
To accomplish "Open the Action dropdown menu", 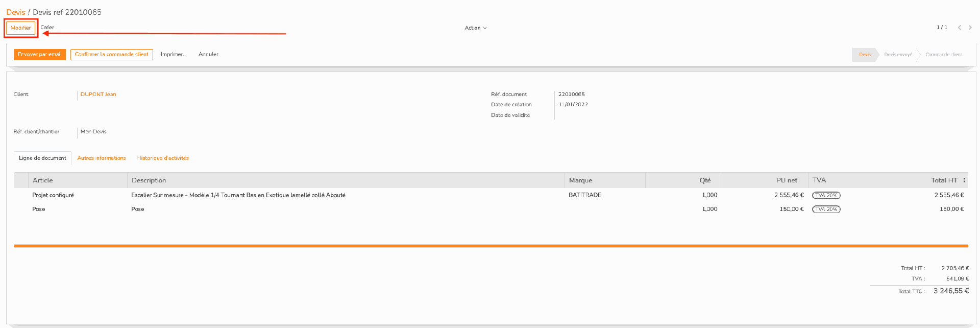I will coord(475,28).
